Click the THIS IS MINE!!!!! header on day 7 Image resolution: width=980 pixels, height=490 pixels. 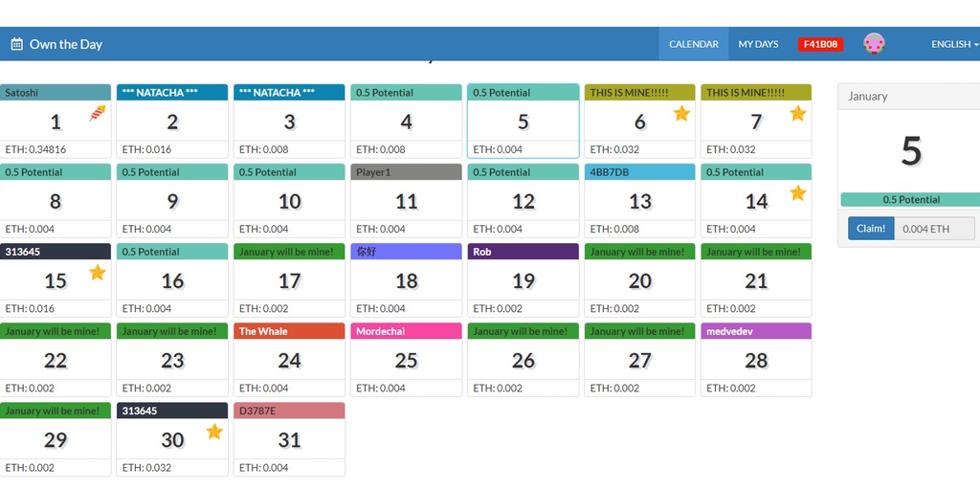[756, 93]
